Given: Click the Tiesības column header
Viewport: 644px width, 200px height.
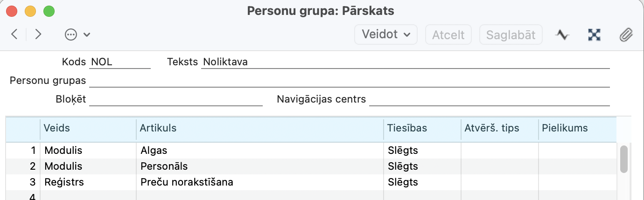Looking at the screenshot, I should pos(406,128).
